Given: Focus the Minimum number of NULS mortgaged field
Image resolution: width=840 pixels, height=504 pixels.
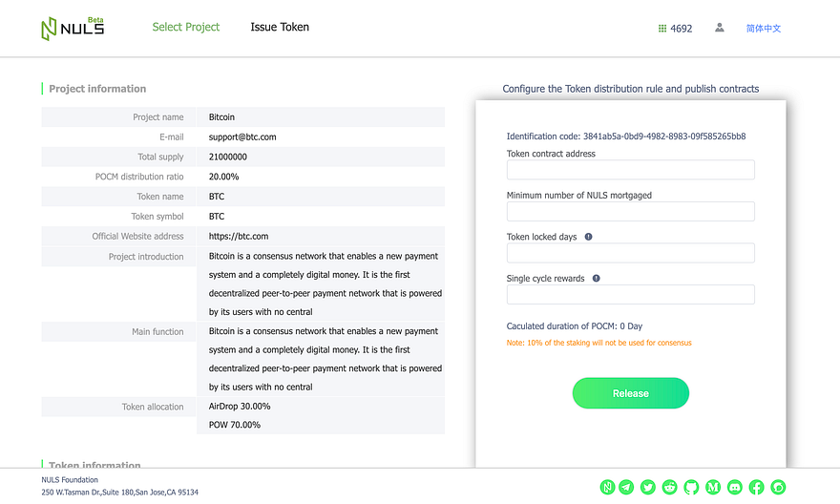Looking at the screenshot, I should (631, 212).
